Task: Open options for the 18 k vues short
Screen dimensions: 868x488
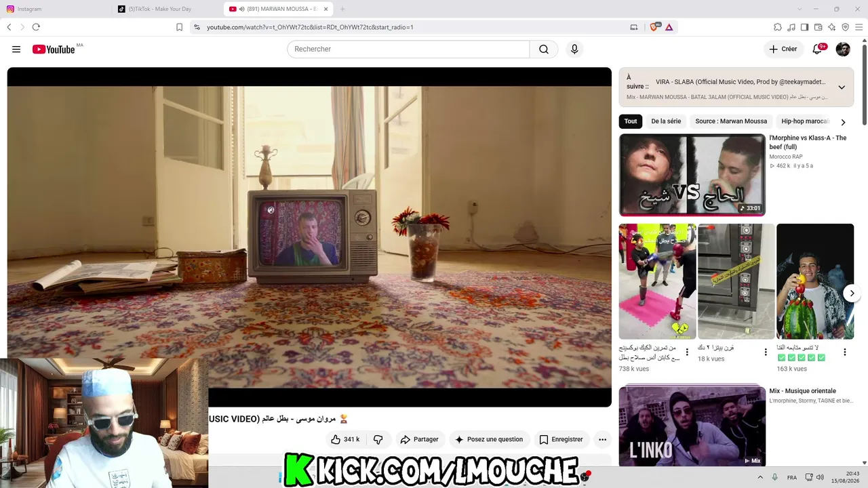Action: pyautogui.click(x=766, y=352)
